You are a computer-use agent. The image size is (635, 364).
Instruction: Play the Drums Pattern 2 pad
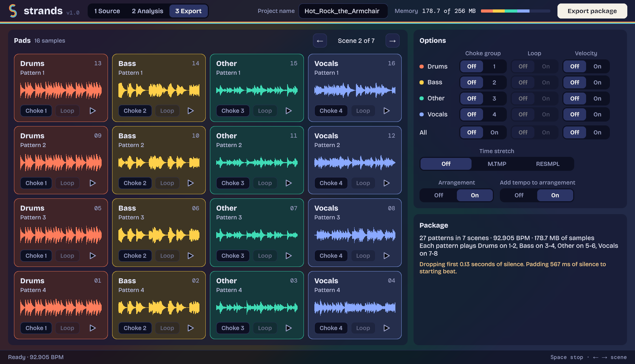tap(93, 183)
